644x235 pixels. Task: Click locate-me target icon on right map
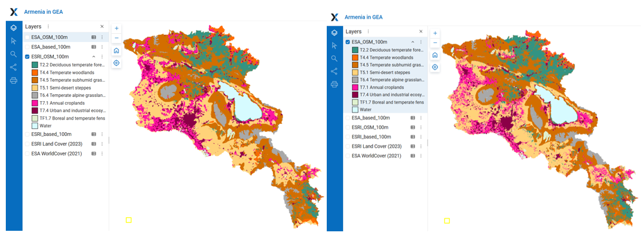click(435, 67)
